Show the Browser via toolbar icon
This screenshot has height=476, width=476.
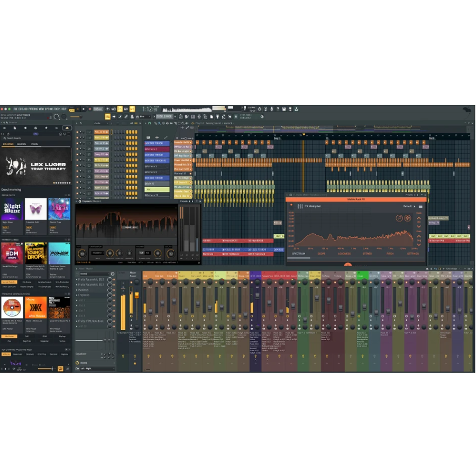[x=205, y=116]
